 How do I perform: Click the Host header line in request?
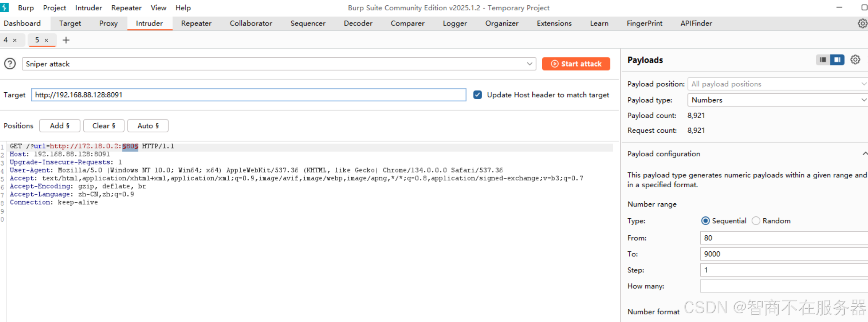(x=60, y=154)
